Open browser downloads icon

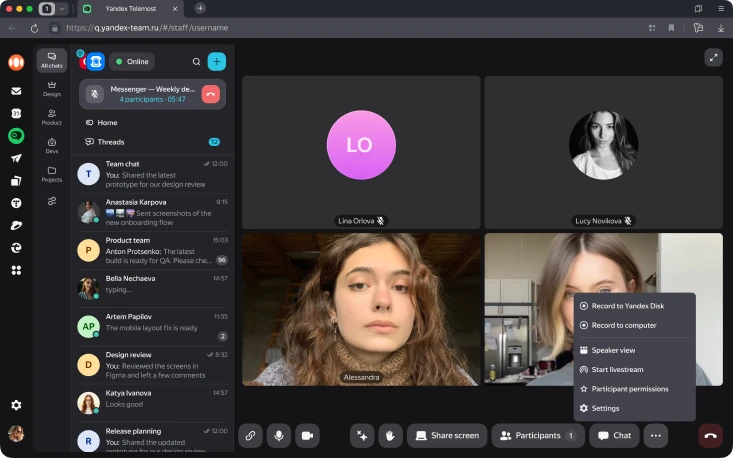pos(721,28)
